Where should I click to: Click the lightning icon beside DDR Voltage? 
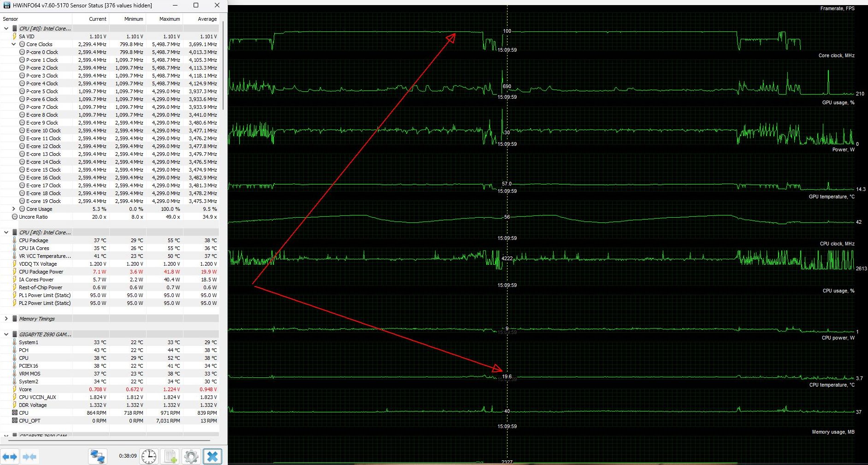tap(15, 405)
